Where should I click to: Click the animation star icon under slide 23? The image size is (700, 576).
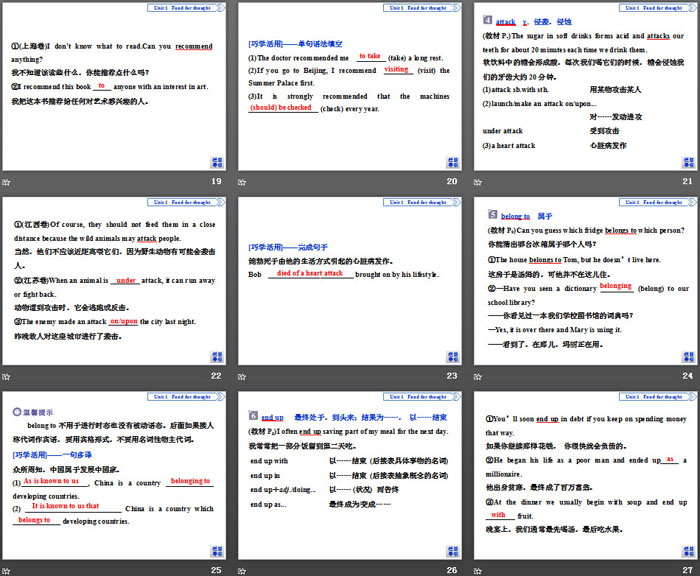(x=242, y=376)
